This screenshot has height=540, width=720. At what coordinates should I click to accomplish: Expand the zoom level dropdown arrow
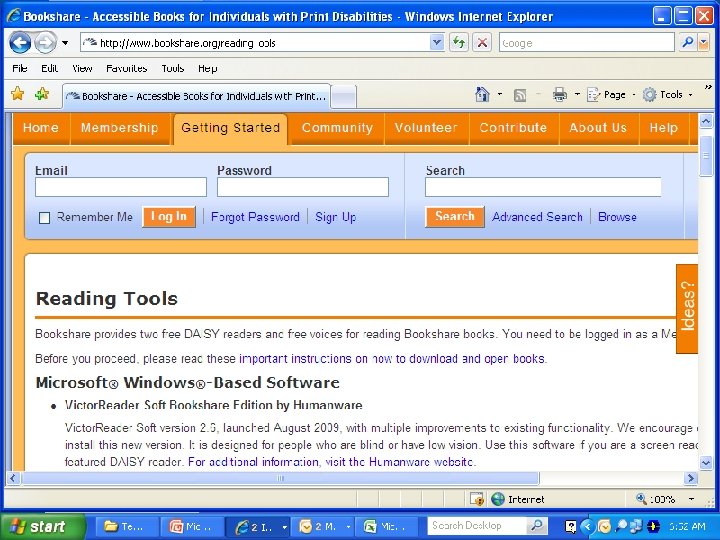[x=691, y=499]
